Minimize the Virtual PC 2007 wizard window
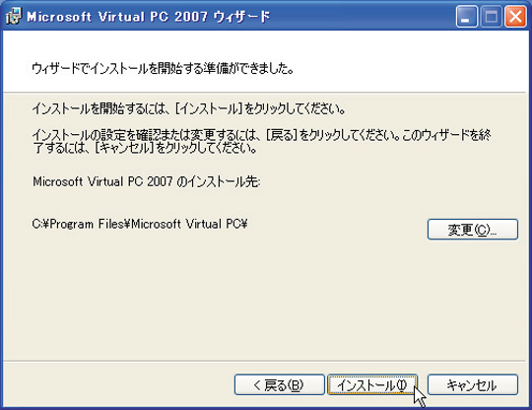532x410 pixels. coord(467,17)
